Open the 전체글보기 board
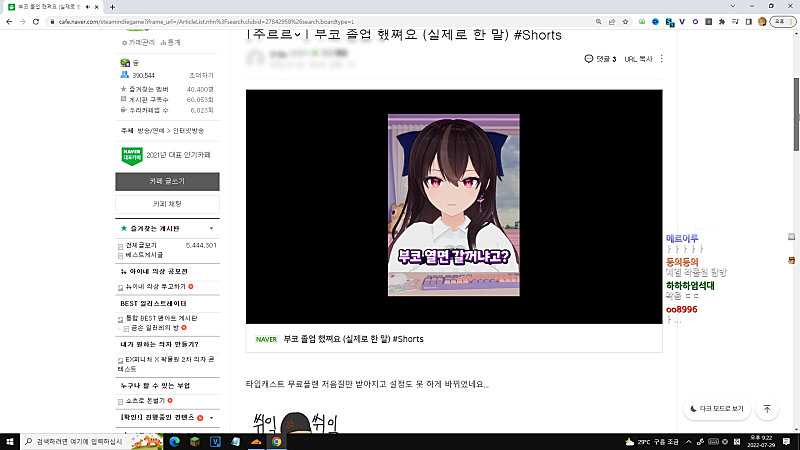 141,245
